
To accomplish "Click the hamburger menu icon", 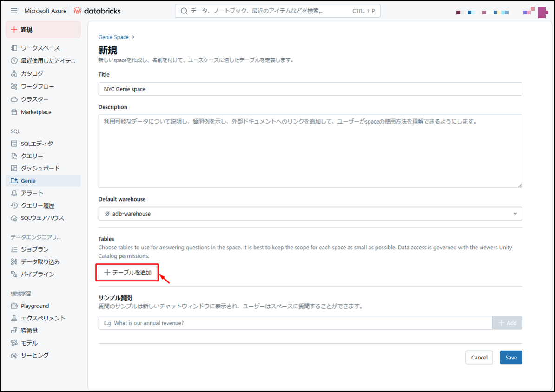I will pyautogui.click(x=14, y=11).
